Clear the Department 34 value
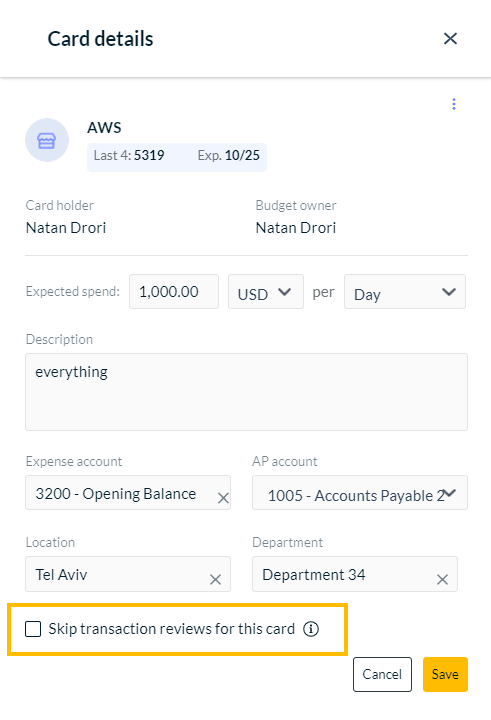 click(442, 579)
